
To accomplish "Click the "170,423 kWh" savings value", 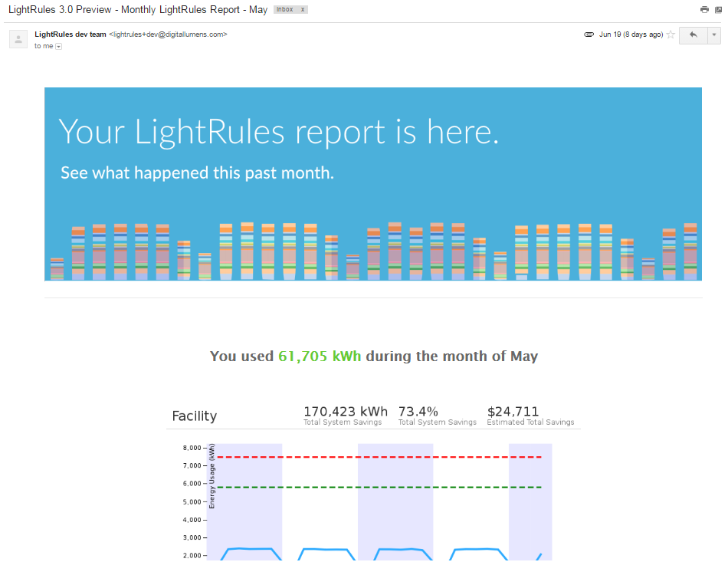I will click(346, 412).
